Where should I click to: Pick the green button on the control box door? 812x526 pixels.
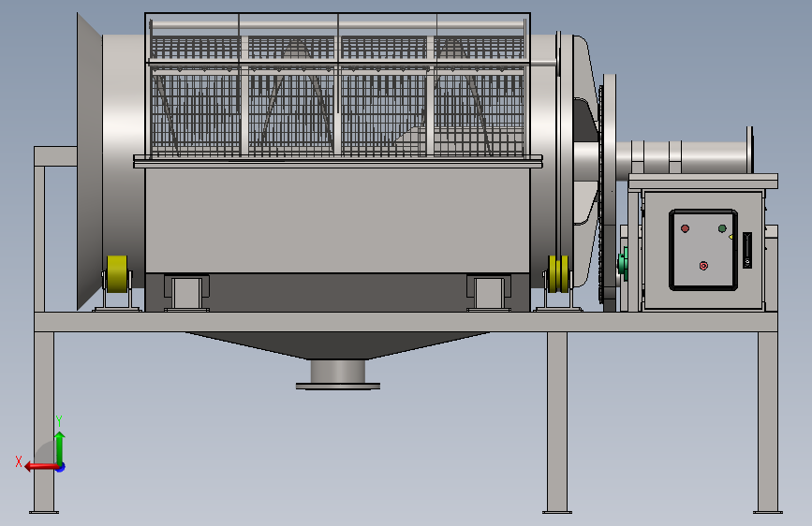722,228
